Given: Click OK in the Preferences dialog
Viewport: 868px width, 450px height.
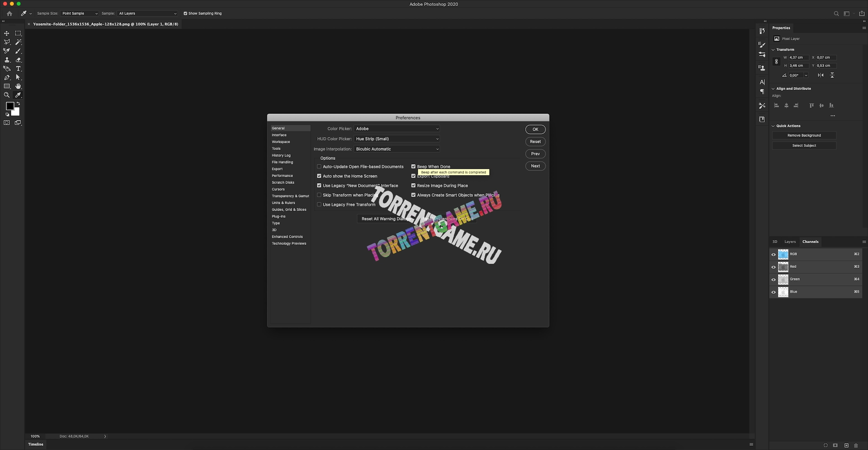Looking at the screenshot, I should point(535,130).
